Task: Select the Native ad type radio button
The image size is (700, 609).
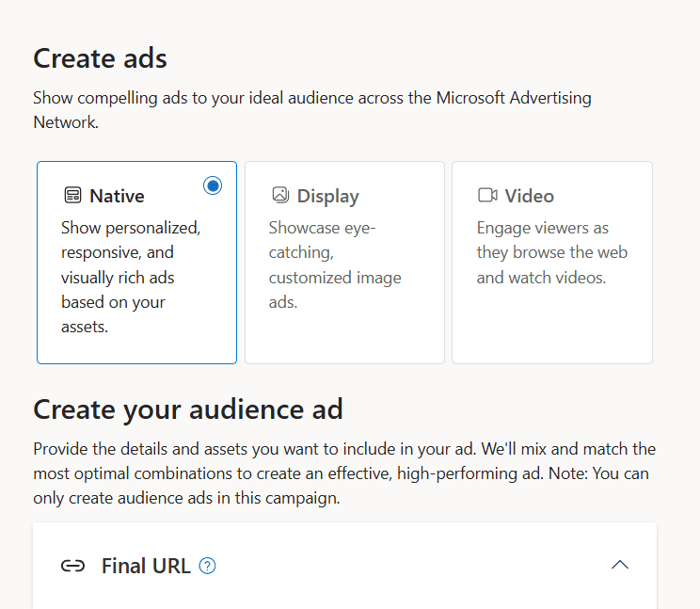Action: coord(213,185)
